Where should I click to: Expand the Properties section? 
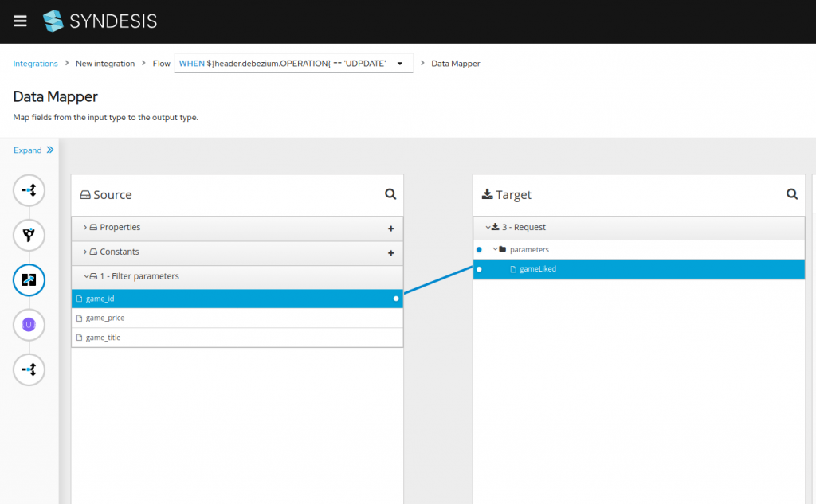85,228
